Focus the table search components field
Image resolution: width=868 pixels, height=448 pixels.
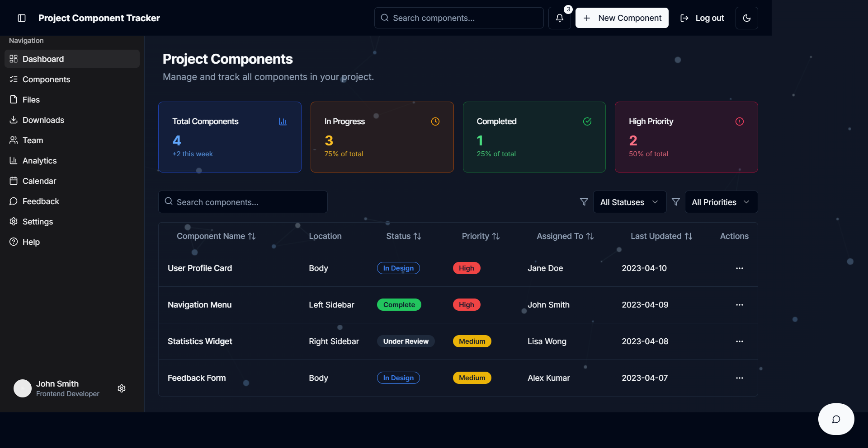pos(243,202)
